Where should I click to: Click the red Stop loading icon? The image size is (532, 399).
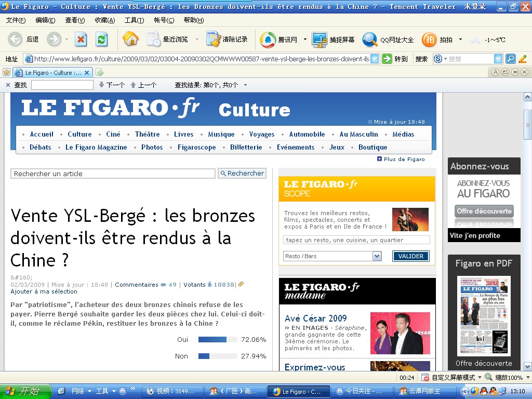point(81,39)
